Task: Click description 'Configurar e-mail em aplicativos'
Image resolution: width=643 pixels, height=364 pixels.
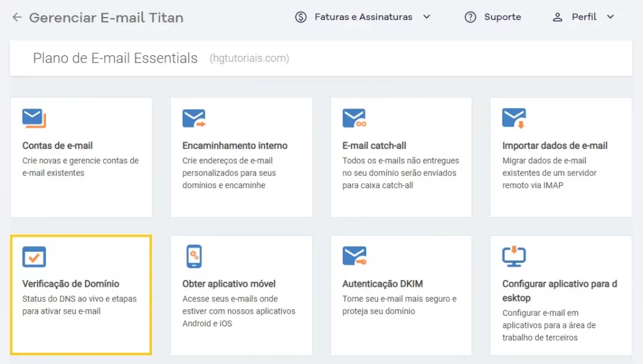Action: coord(549,325)
